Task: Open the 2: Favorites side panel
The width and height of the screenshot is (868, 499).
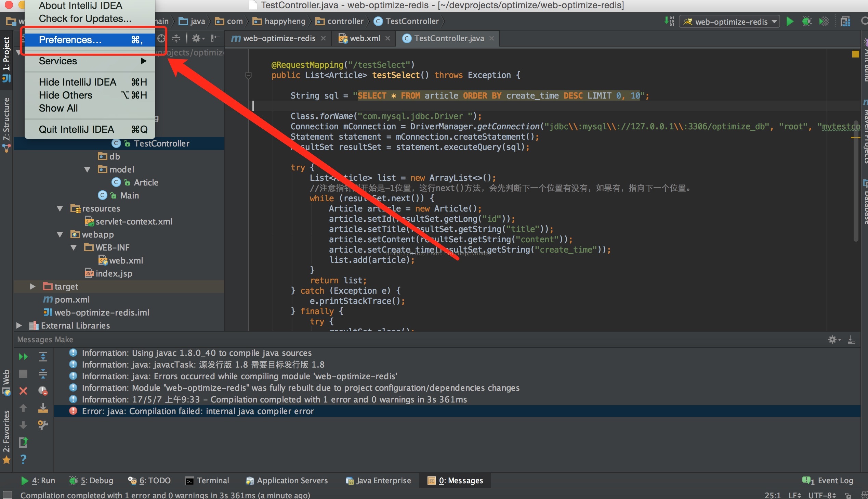Action: tap(6, 437)
